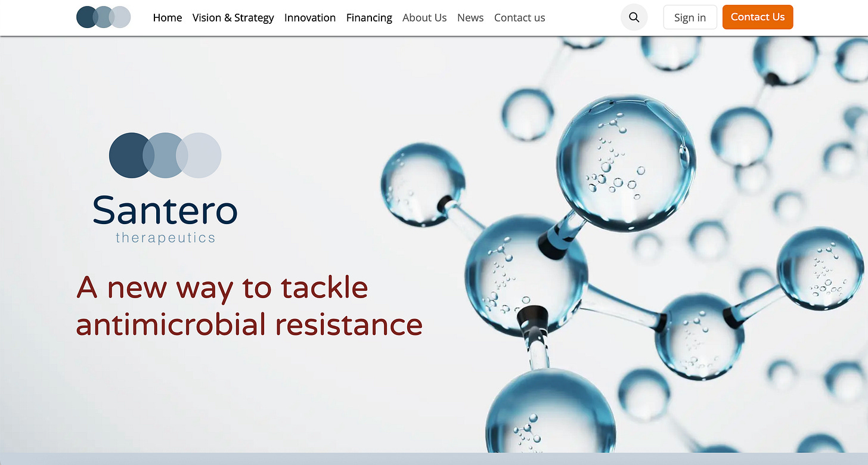Click the orange Contact Us button
Viewport: 868px width, 465px height.
click(758, 17)
